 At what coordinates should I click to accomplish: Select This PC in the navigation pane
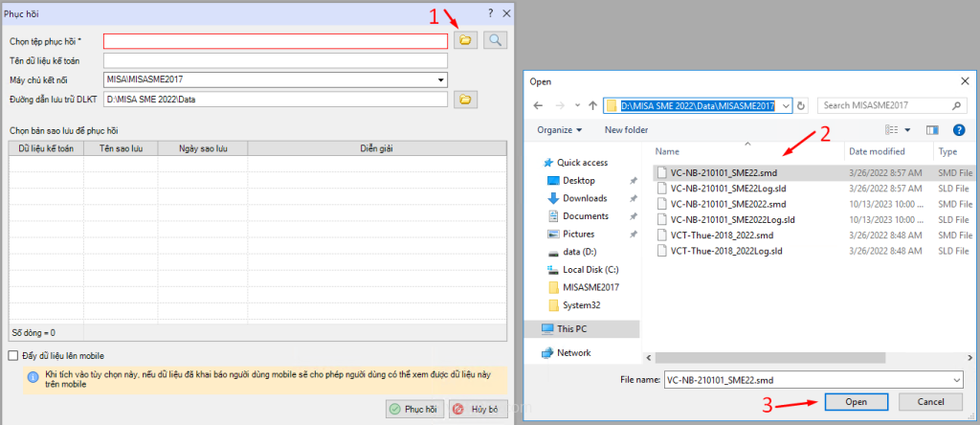pos(573,328)
